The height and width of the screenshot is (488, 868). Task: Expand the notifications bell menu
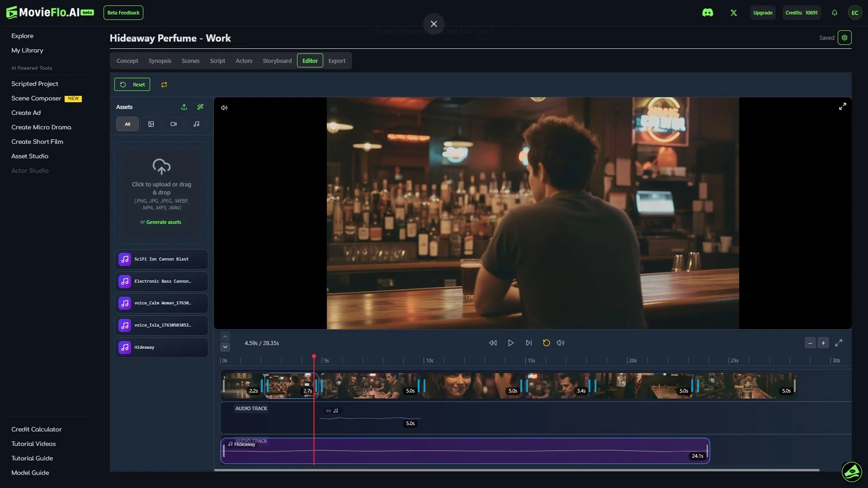coord(834,12)
